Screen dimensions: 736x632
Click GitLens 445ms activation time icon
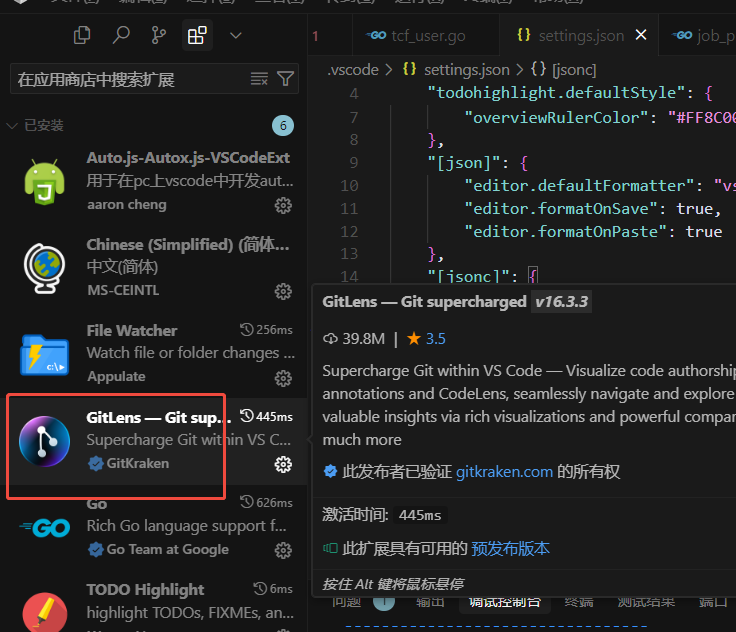pos(247,416)
